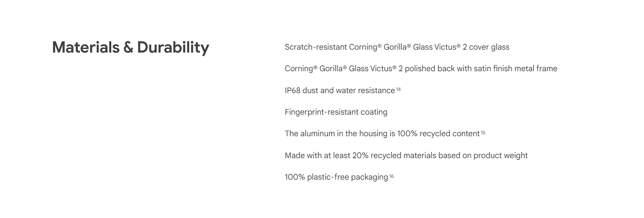
Task: Click 'satin finish metal frame' text
Action: click(516, 69)
